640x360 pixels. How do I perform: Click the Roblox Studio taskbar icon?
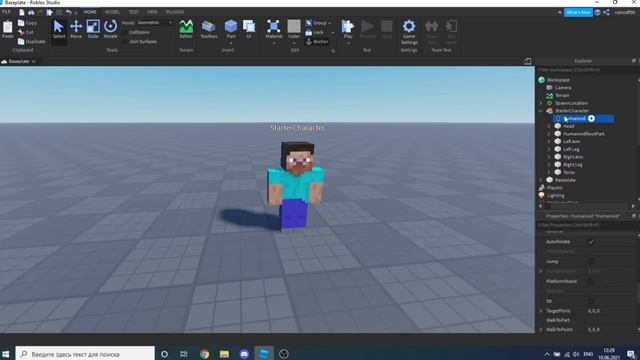click(264, 354)
